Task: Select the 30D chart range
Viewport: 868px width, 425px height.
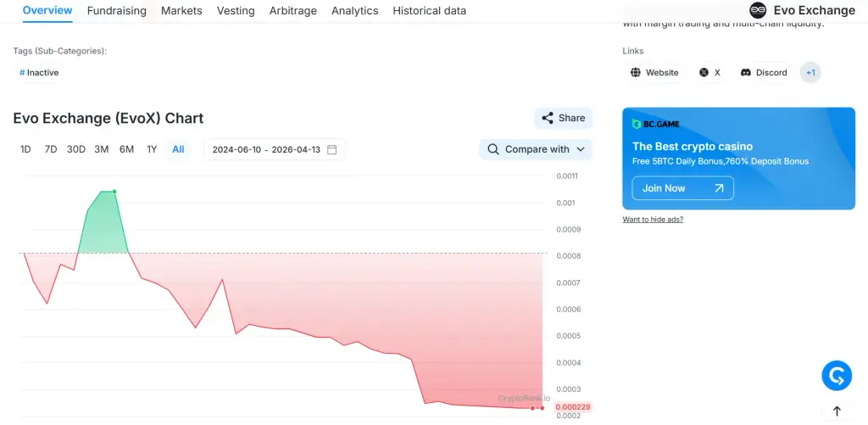Action: [75, 149]
